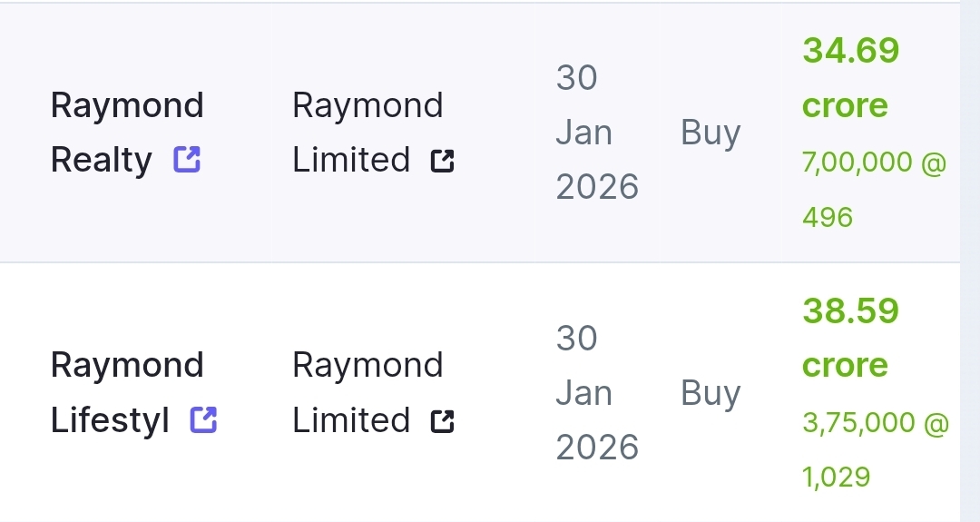Select the 30 Jan 2026 date for Lifestyl
This screenshot has height=522, width=980.
click(x=596, y=392)
